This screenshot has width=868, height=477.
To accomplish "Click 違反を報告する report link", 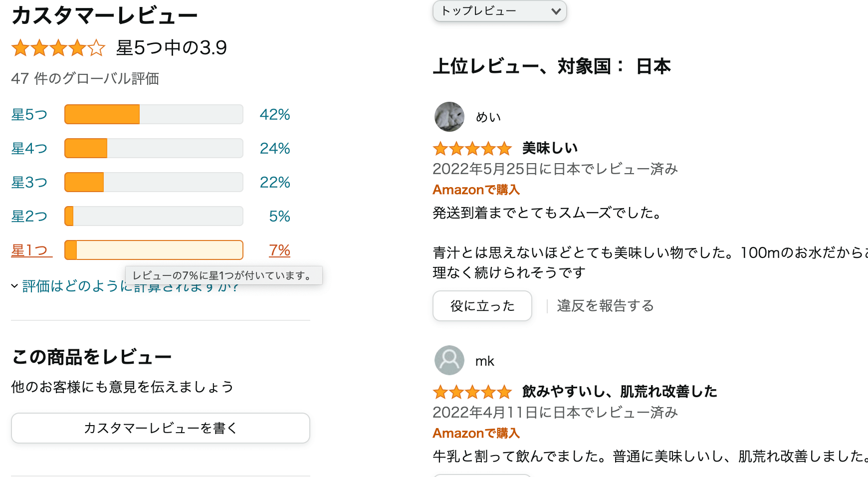I will click(x=605, y=305).
